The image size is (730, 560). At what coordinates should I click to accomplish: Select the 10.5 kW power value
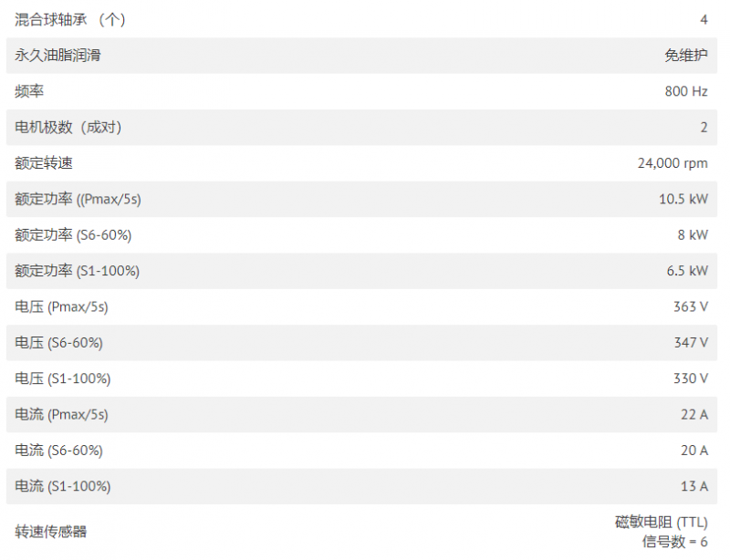coord(683,199)
